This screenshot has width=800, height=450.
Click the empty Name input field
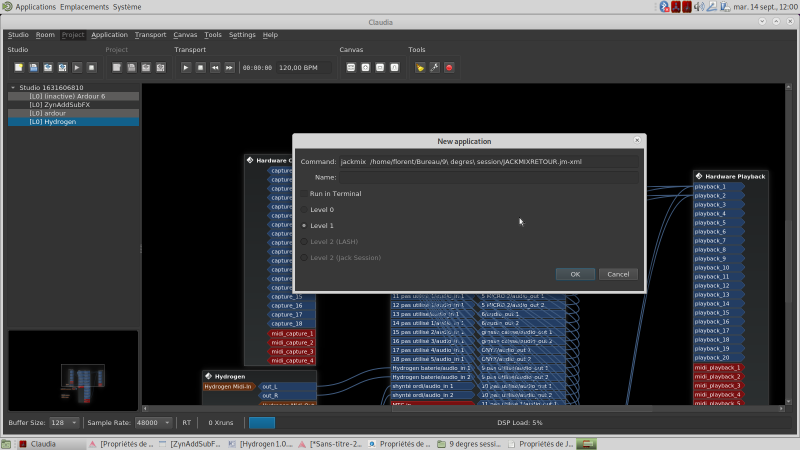(x=489, y=177)
